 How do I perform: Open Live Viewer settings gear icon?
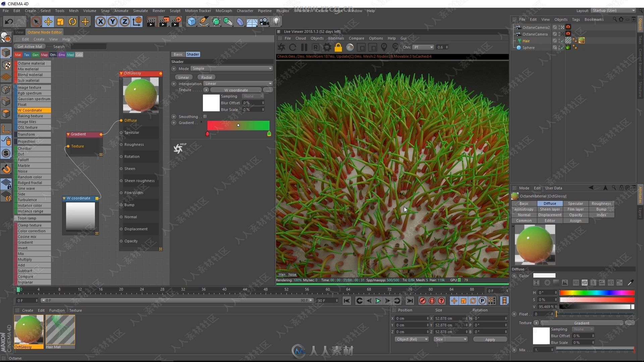(x=327, y=47)
